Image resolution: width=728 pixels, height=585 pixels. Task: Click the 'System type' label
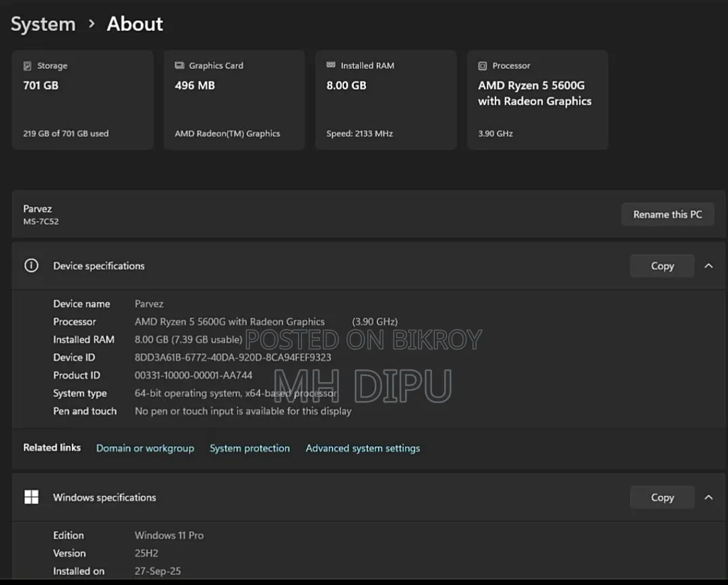click(x=80, y=393)
